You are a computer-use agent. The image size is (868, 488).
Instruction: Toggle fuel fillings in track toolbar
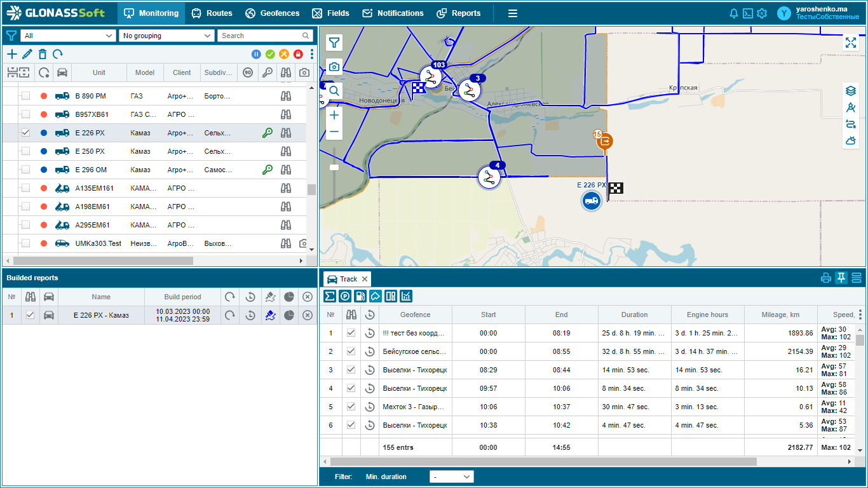click(x=360, y=295)
